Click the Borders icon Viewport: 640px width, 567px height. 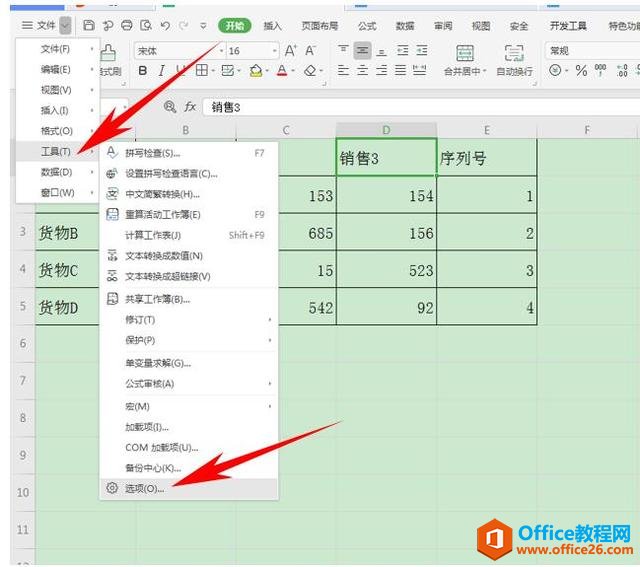(x=202, y=71)
